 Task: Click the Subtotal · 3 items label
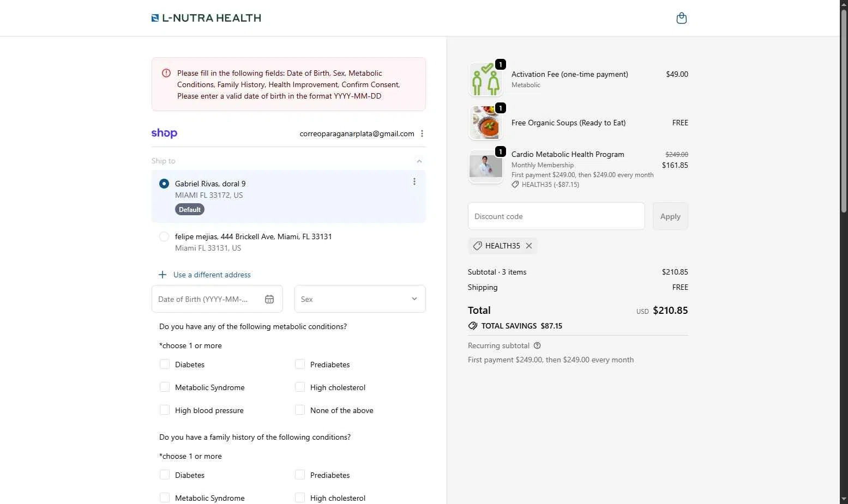[497, 272]
